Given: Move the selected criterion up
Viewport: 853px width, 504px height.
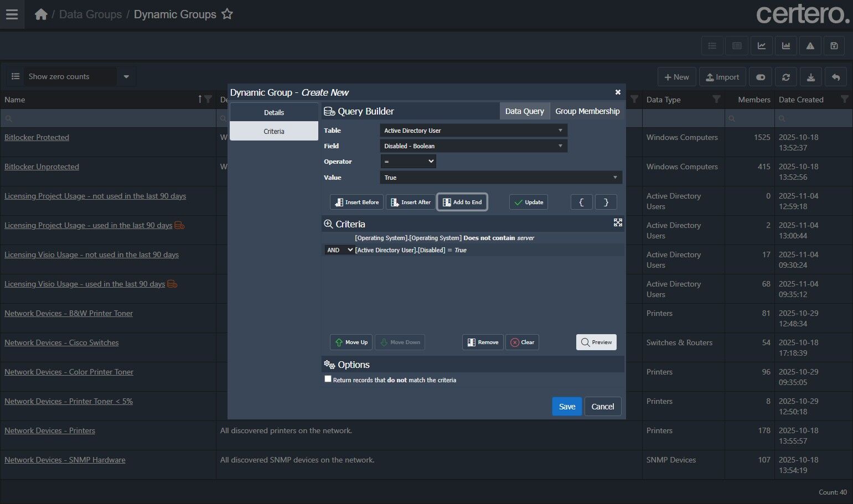Looking at the screenshot, I should coord(351,342).
